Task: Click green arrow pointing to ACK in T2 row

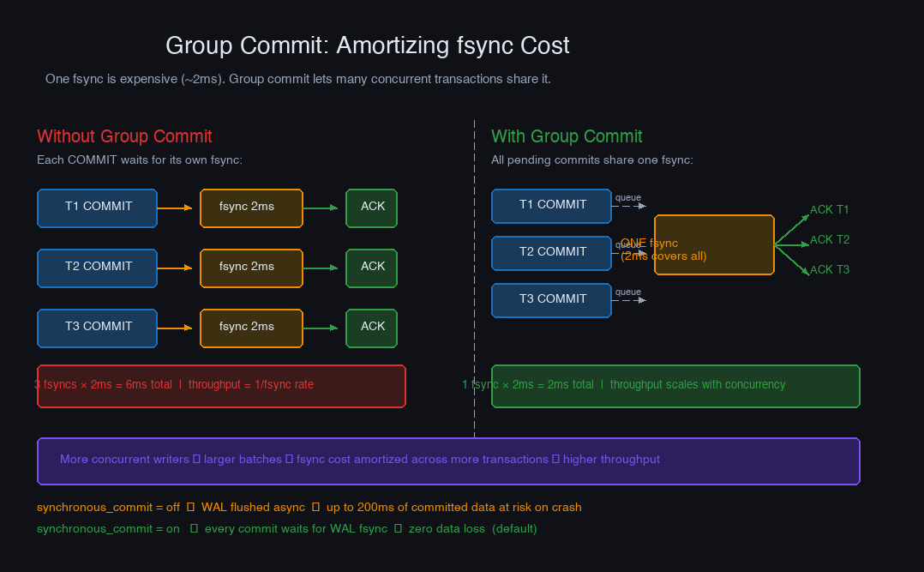Action: coord(322,268)
